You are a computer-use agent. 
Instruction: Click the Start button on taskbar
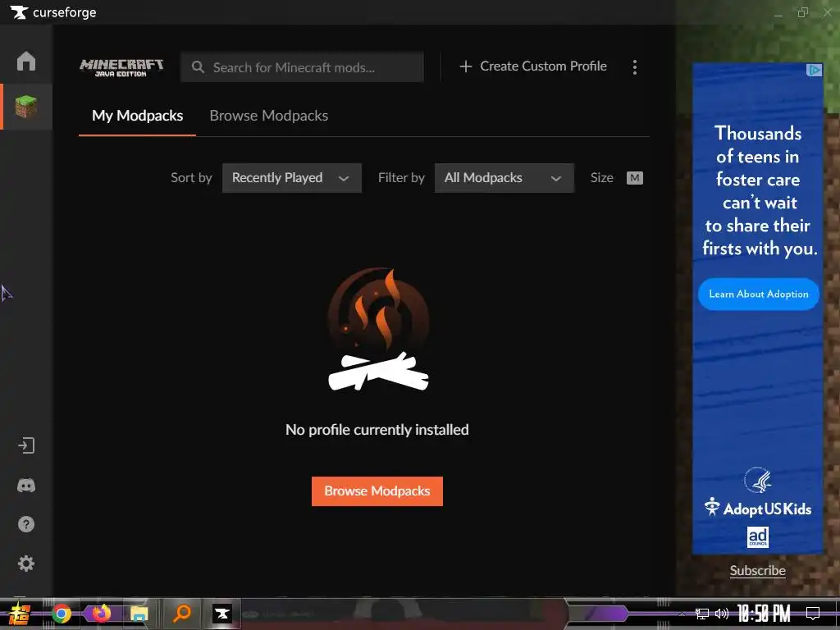[20, 614]
